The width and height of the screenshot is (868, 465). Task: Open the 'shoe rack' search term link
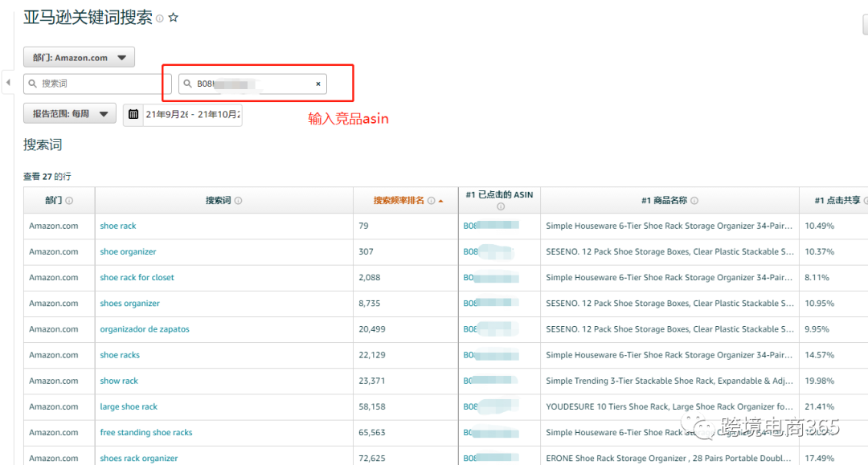118,226
